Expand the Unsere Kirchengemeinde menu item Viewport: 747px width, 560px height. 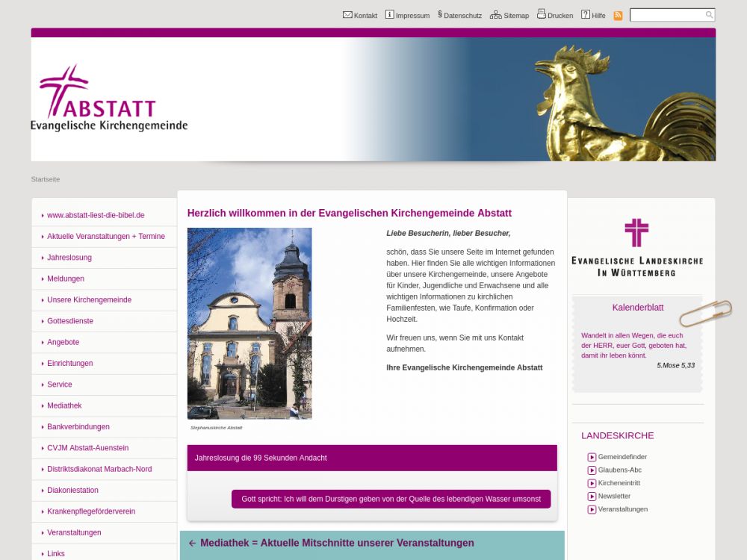point(89,300)
